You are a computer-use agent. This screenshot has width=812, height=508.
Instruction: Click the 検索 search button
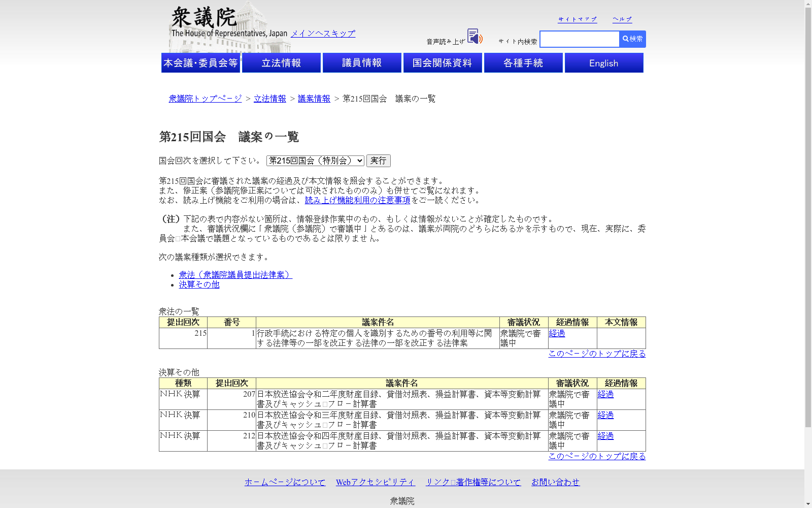coord(632,39)
